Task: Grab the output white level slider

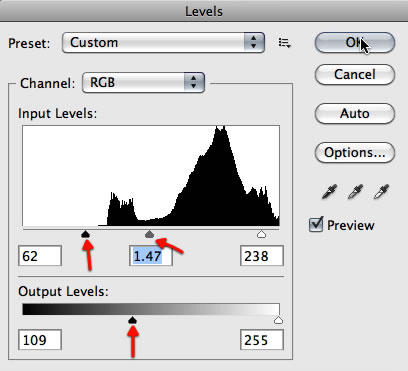Action: [278, 320]
